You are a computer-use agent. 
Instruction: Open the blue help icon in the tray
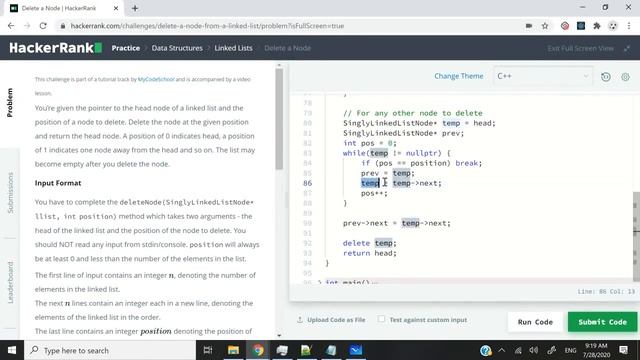tap(486, 351)
